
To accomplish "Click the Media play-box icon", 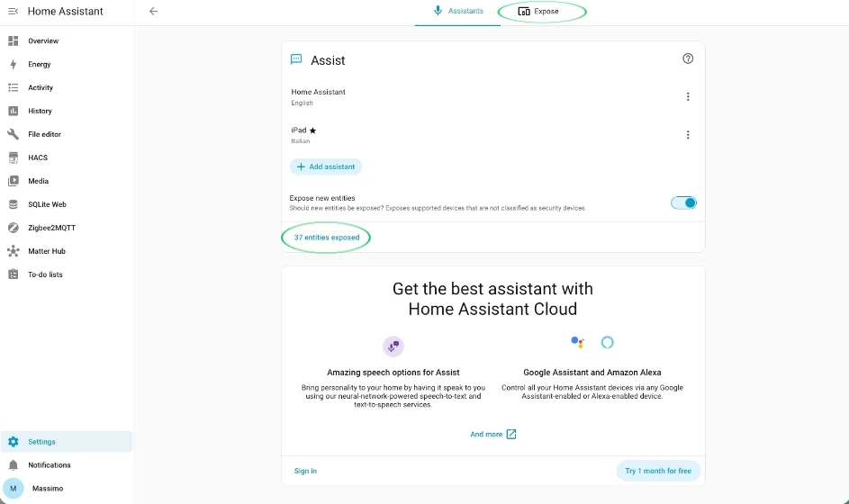I will 13,181.
